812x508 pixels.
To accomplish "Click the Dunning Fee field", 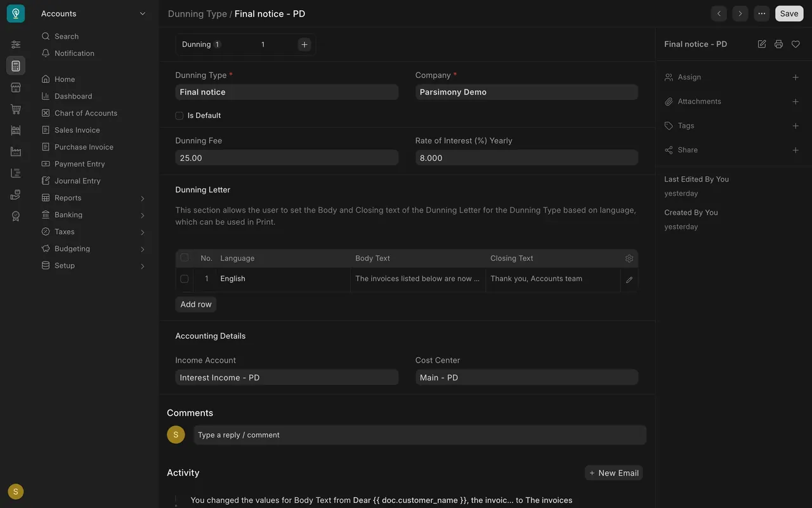I will point(287,157).
